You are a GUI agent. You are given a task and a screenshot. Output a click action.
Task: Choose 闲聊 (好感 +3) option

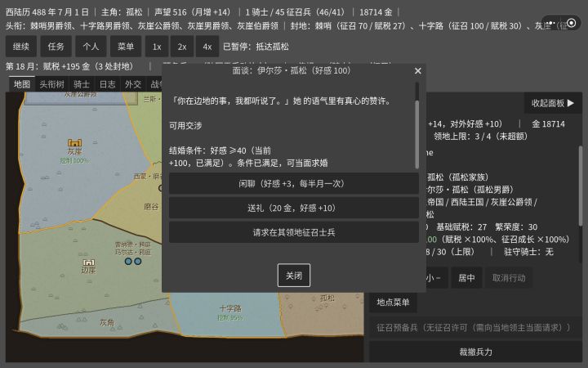click(294, 184)
